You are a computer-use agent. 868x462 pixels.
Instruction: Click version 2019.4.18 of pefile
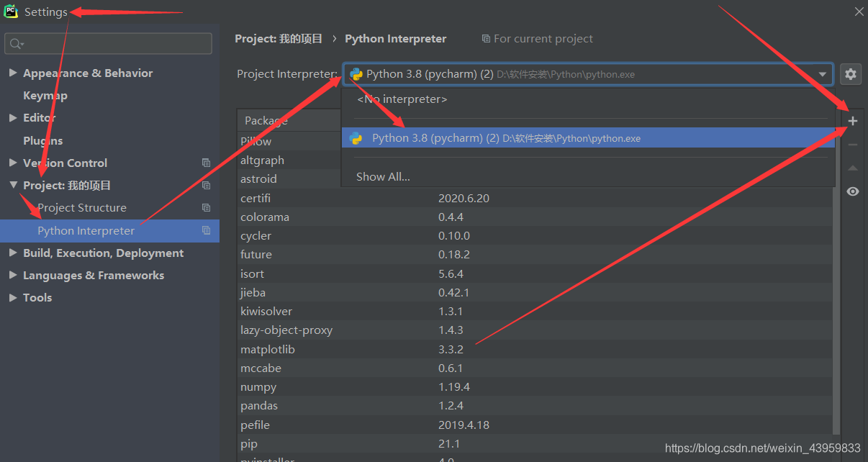tap(464, 425)
